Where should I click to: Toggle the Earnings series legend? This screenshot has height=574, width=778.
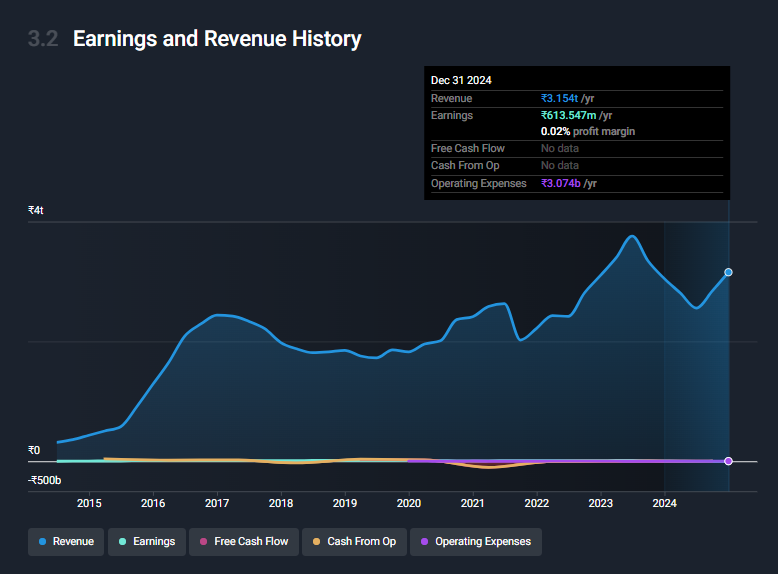coord(147,542)
